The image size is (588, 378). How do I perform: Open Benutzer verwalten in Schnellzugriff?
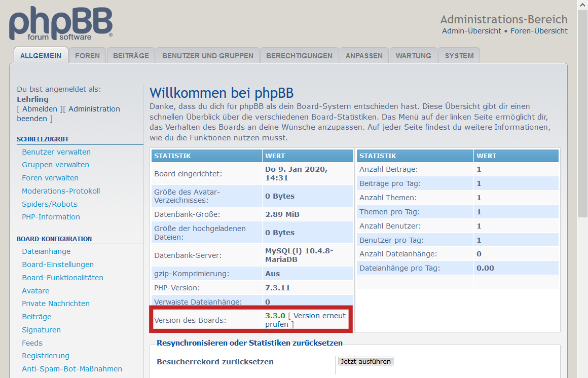point(56,152)
